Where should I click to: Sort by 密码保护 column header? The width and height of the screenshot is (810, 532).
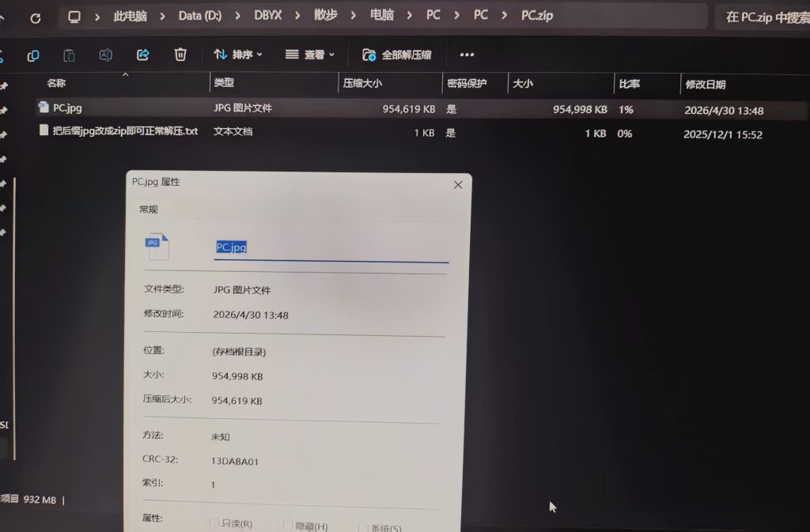click(x=467, y=83)
